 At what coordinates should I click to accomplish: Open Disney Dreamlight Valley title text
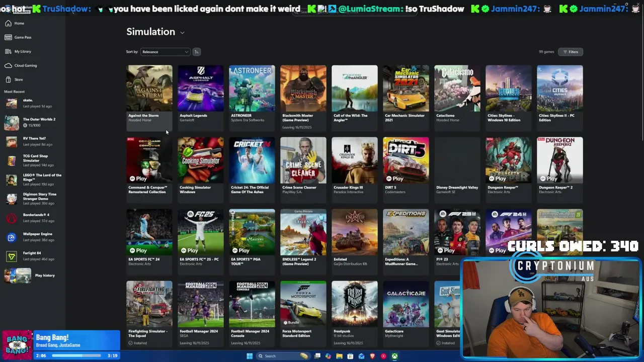pyautogui.click(x=457, y=188)
